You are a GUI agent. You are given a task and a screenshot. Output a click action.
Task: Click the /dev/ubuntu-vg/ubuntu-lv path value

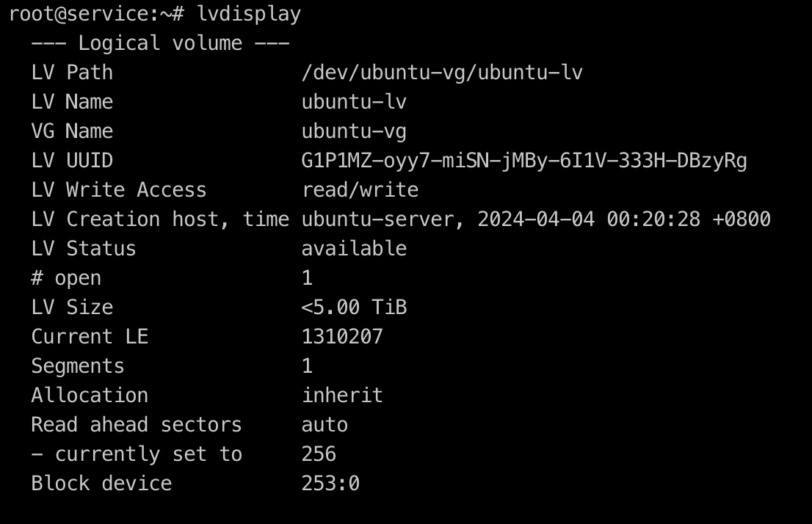pos(442,73)
